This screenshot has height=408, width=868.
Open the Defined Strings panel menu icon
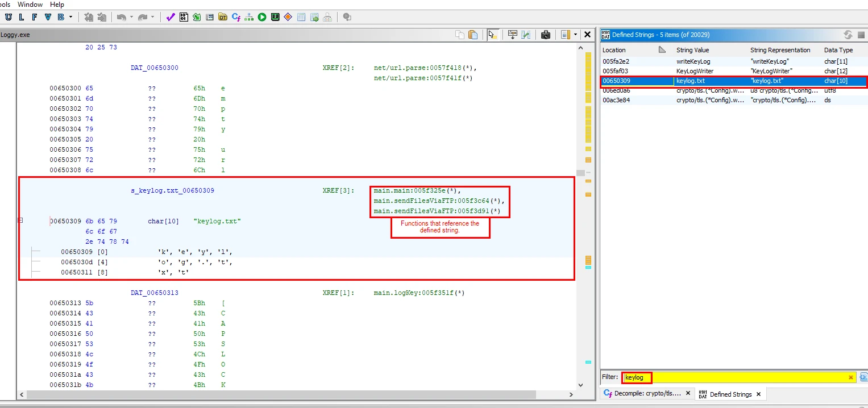(x=862, y=35)
